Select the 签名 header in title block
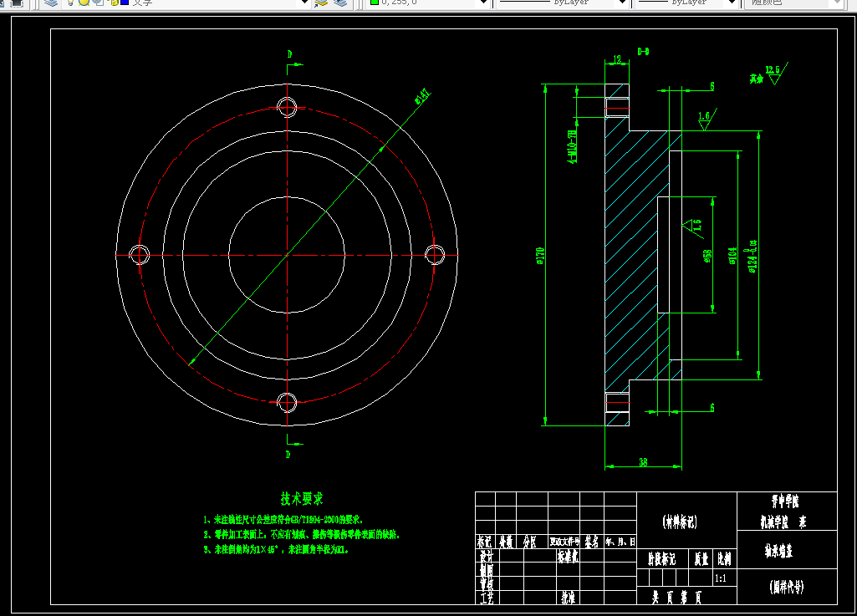This screenshot has width=857, height=616. tap(592, 542)
